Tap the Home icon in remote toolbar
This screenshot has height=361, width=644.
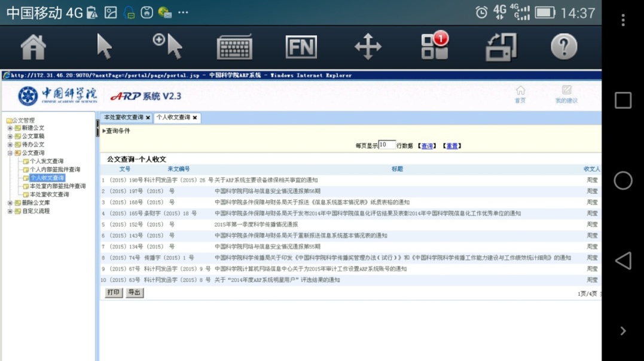(33, 47)
